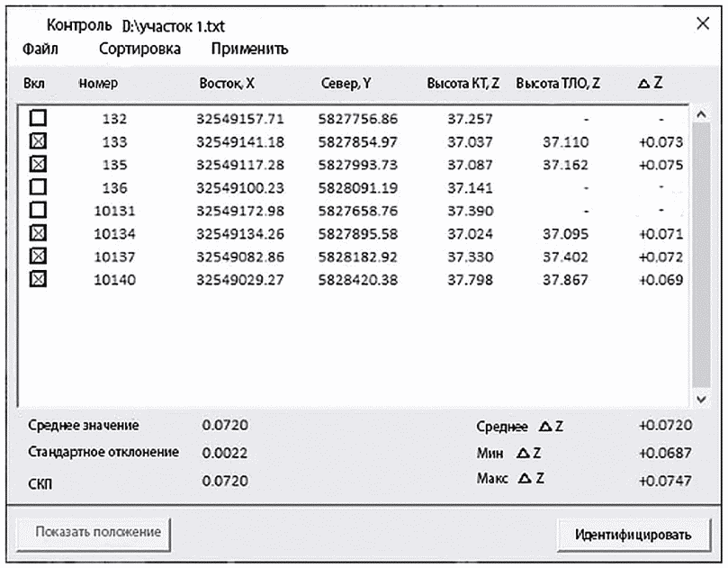Click the Номер column header
Image resolution: width=728 pixels, height=568 pixels.
tap(98, 84)
